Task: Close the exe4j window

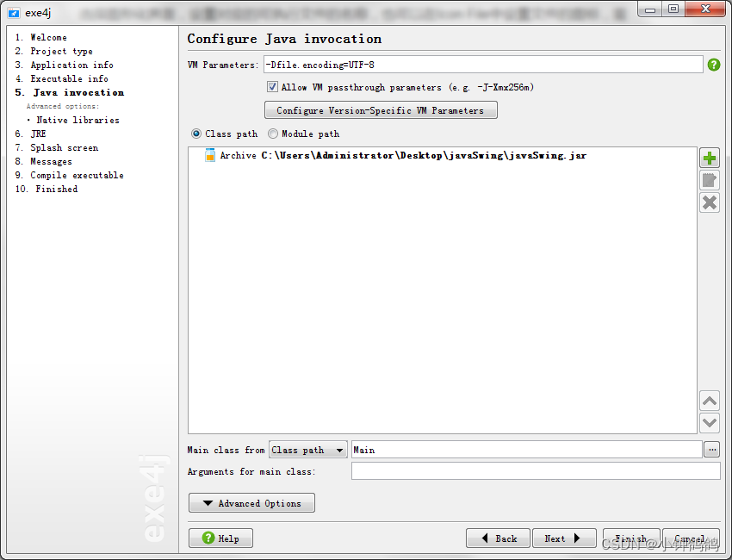Action: click(x=705, y=9)
